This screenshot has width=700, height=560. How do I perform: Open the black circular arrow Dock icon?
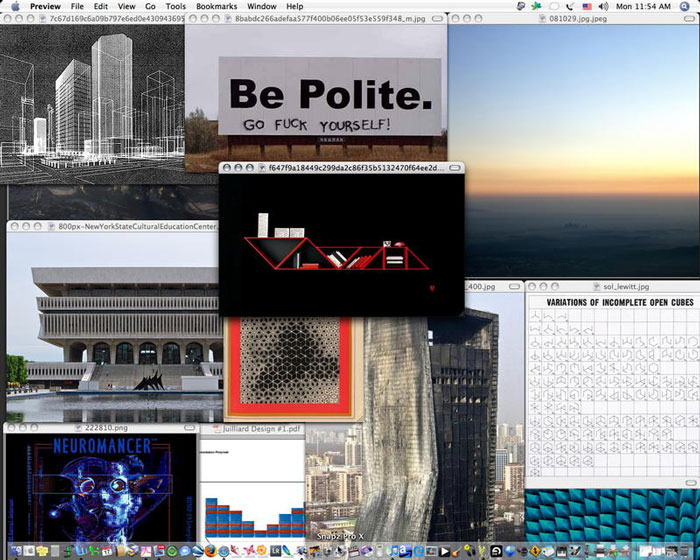[x=496, y=551]
